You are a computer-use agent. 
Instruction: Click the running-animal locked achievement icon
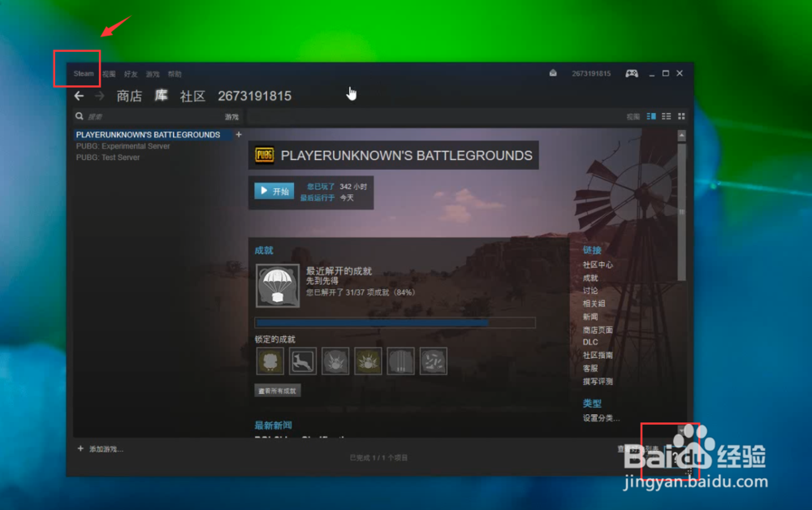(302, 361)
